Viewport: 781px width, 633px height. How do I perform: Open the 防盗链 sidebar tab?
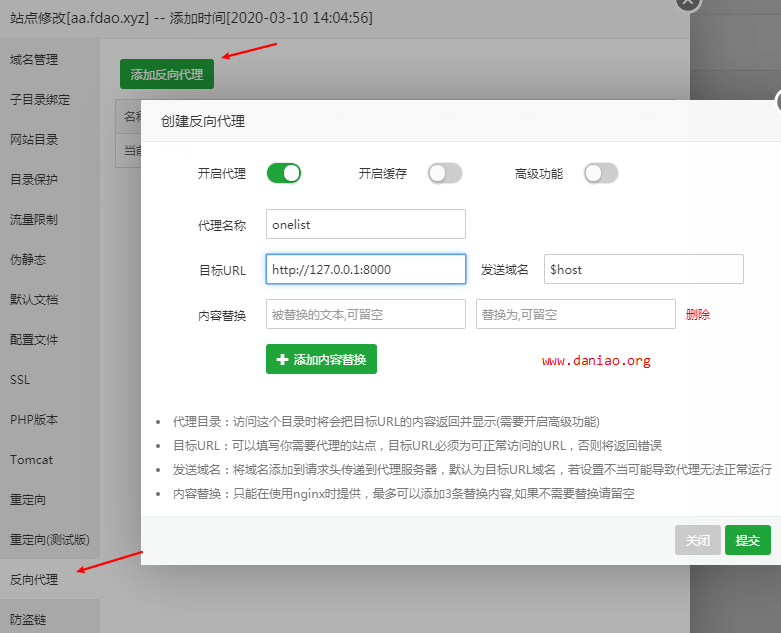point(50,619)
